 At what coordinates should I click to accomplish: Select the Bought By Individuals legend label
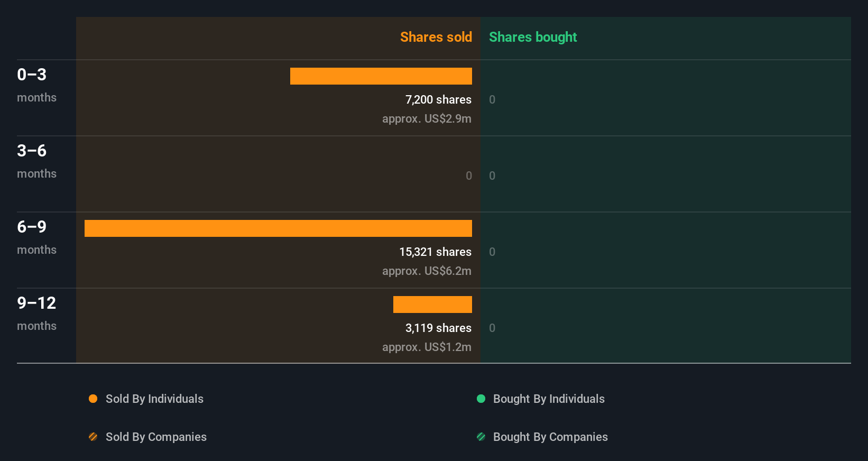click(x=549, y=399)
